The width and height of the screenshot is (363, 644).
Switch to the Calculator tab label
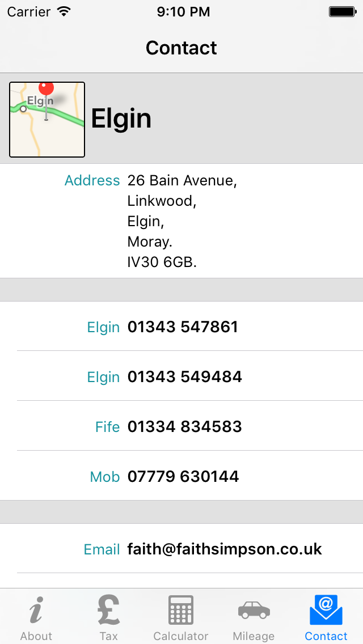coord(181,636)
